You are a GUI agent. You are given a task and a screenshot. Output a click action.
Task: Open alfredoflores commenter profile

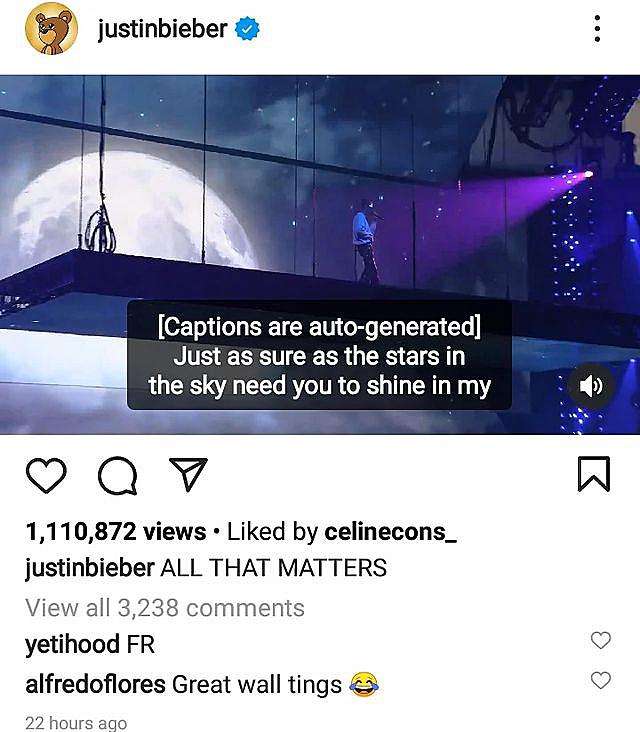point(96,685)
